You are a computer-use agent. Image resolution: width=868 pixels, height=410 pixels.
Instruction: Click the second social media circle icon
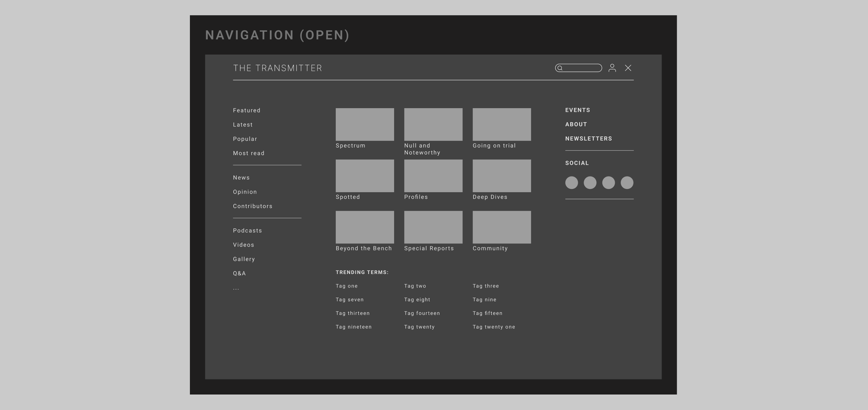tap(590, 183)
